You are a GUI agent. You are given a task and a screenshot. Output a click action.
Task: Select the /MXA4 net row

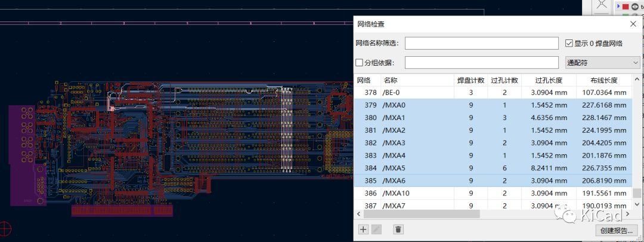pos(493,155)
